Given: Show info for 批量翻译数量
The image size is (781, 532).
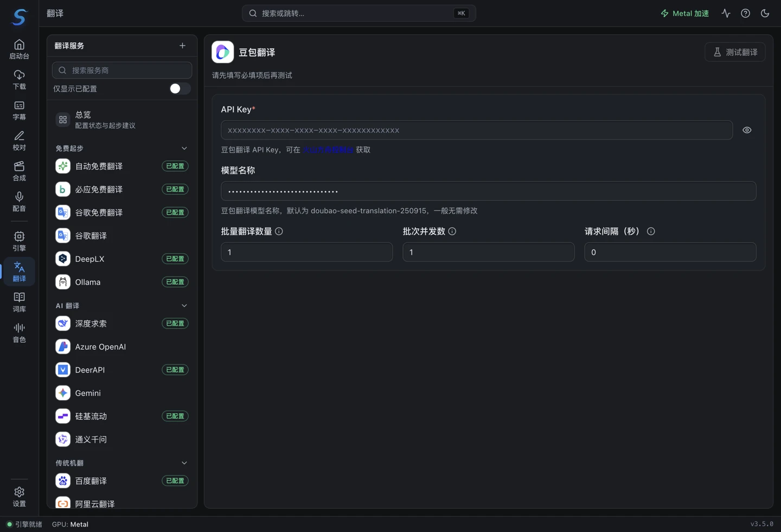Looking at the screenshot, I should [x=279, y=231].
